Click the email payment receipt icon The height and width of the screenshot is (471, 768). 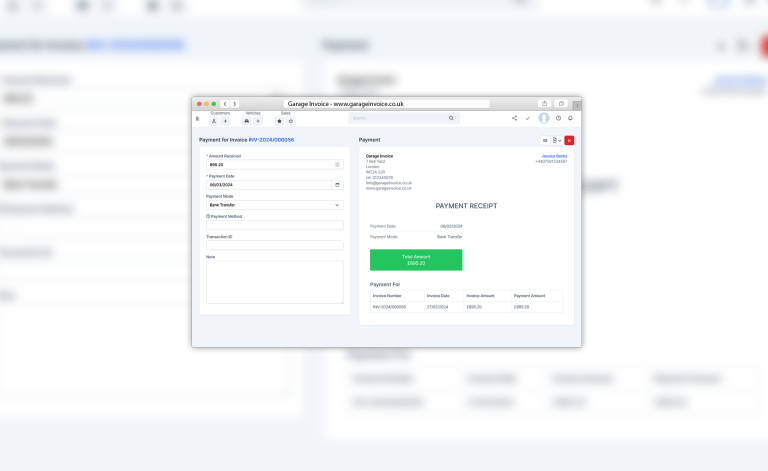click(545, 140)
